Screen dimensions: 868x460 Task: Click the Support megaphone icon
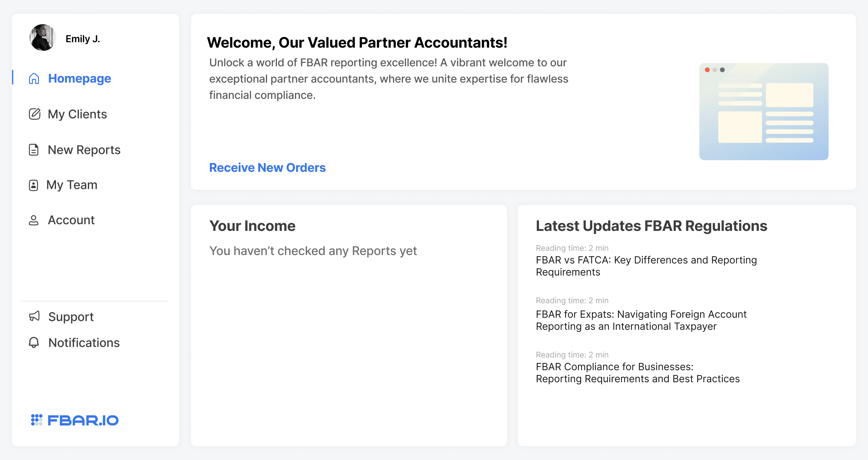pyautogui.click(x=34, y=317)
